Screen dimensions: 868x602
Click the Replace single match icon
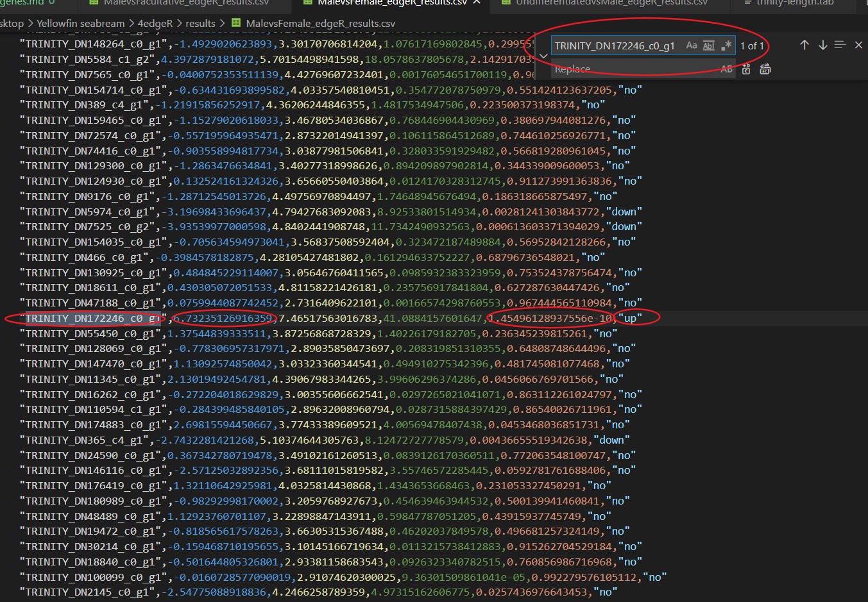(746, 69)
